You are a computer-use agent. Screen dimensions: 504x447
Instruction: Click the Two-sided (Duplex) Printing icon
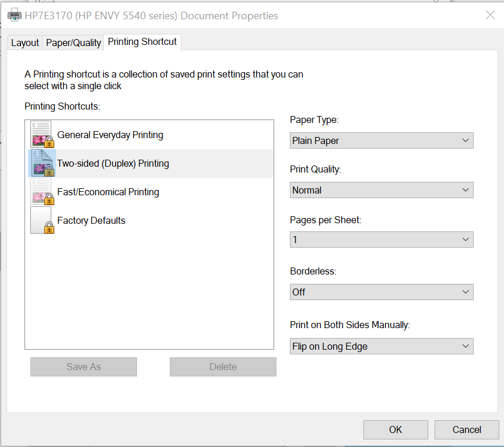click(41, 163)
